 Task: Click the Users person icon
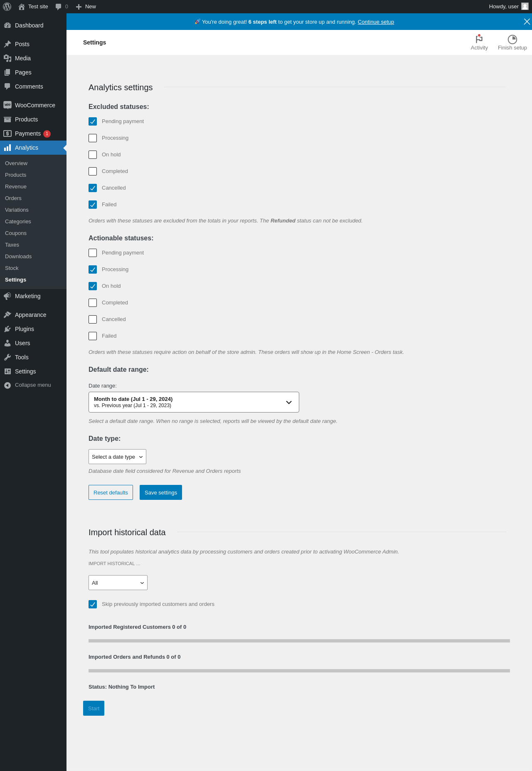point(7,343)
